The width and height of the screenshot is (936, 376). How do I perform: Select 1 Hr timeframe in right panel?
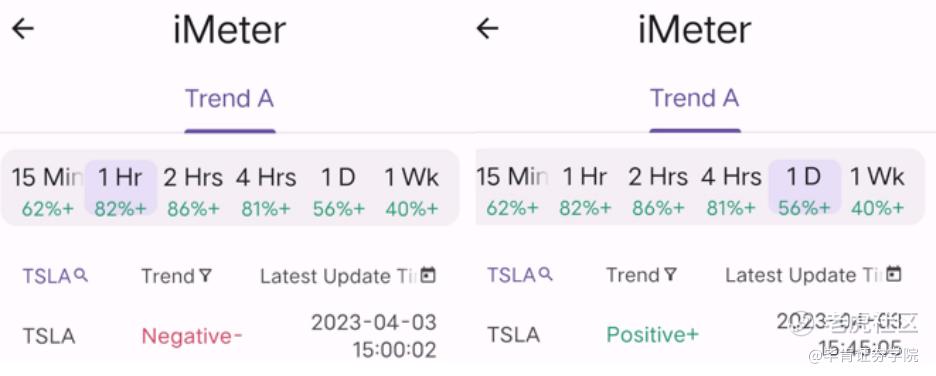[585, 190]
